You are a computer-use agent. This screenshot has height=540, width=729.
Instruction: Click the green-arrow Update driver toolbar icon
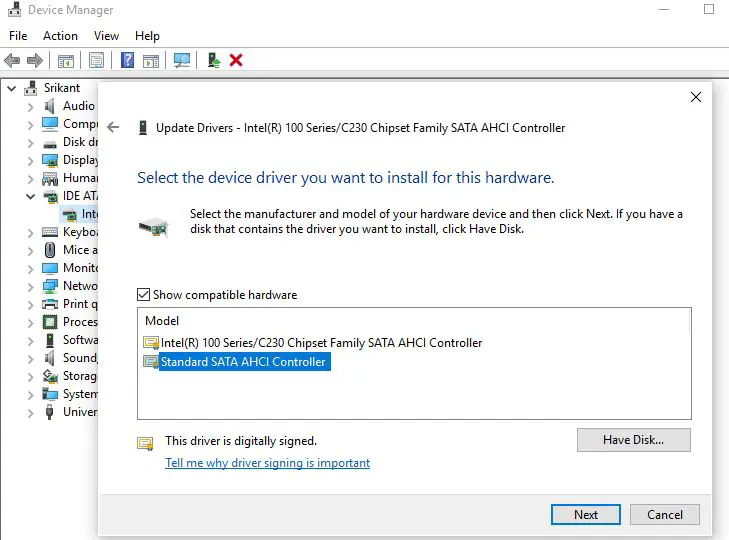214,60
